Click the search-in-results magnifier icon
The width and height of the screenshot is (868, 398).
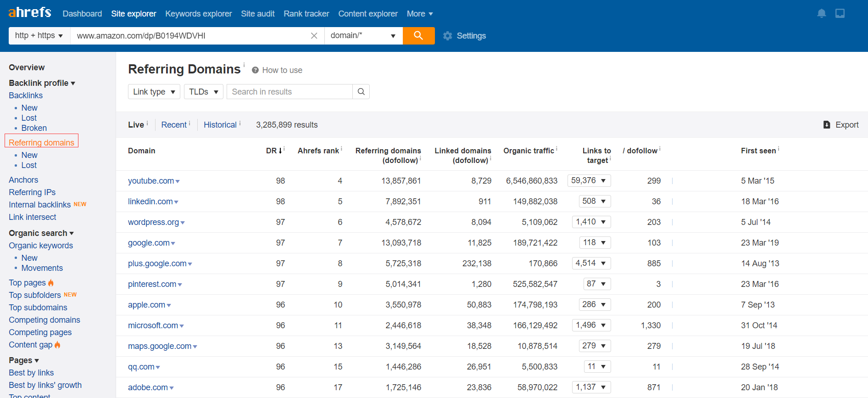[x=361, y=92]
